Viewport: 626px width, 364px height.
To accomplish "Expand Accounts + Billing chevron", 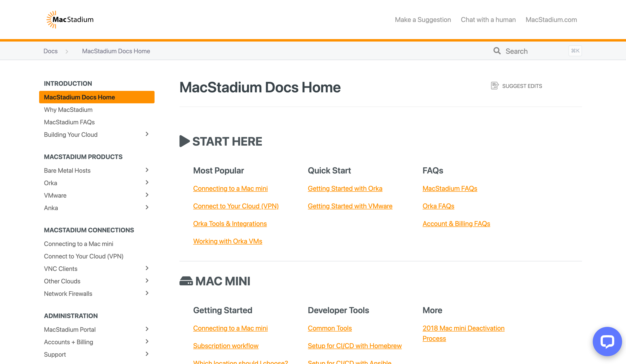I will (147, 342).
